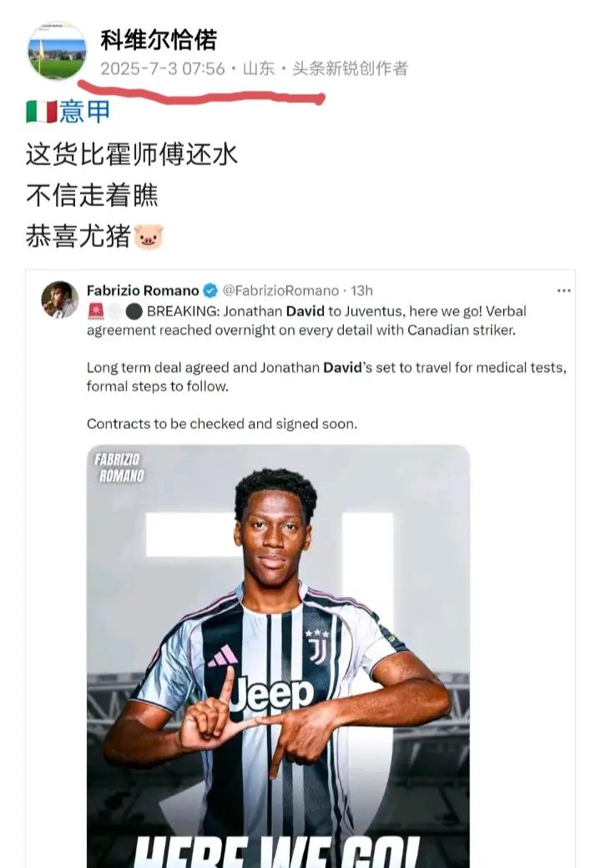Click the pig emoji after 恭喜尤猪
Viewport: 601px width, 868px height.
[149, 236]
